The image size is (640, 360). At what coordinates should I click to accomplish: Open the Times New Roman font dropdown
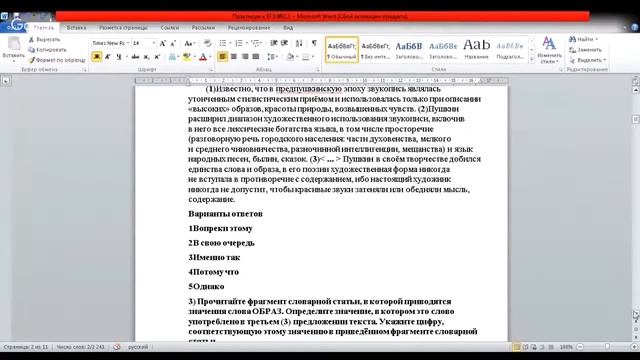tap(128, 43)
